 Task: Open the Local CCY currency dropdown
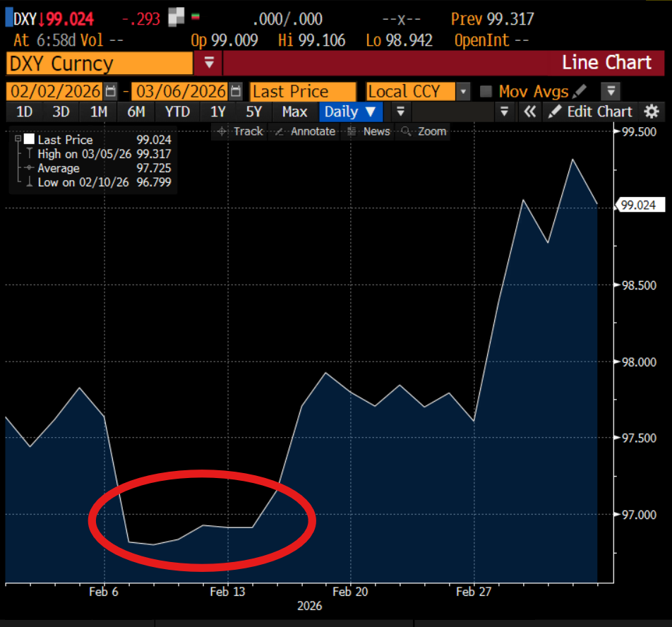463,91
